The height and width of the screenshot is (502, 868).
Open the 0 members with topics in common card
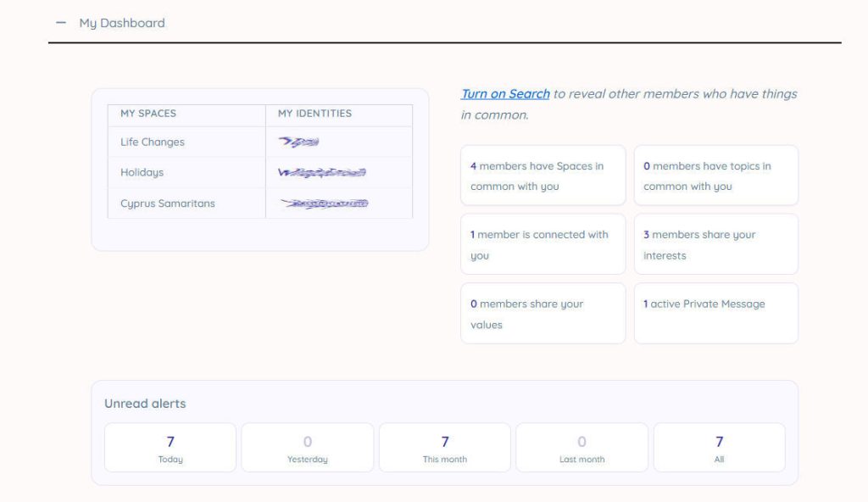click(x=715, y=176)
